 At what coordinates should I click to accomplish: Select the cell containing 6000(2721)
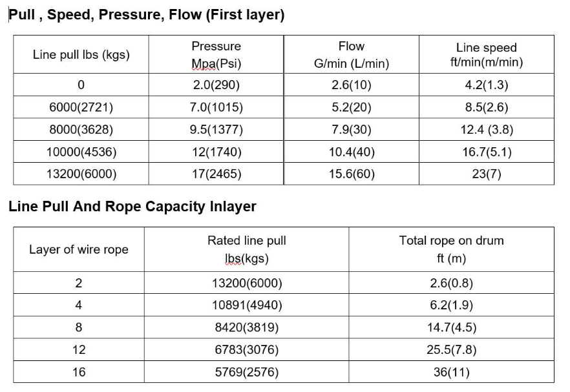(81, 107)
